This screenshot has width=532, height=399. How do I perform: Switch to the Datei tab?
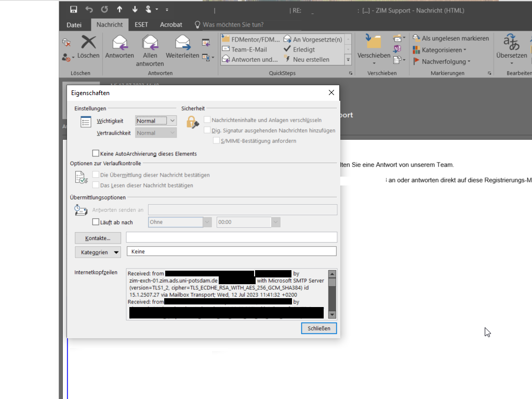[74, 24]
